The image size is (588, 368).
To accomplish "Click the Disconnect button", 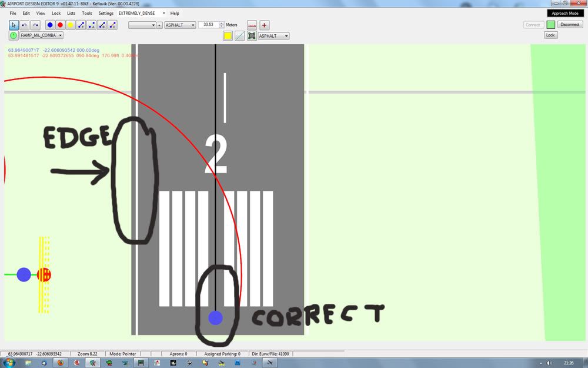I will [x=570, y=25].
